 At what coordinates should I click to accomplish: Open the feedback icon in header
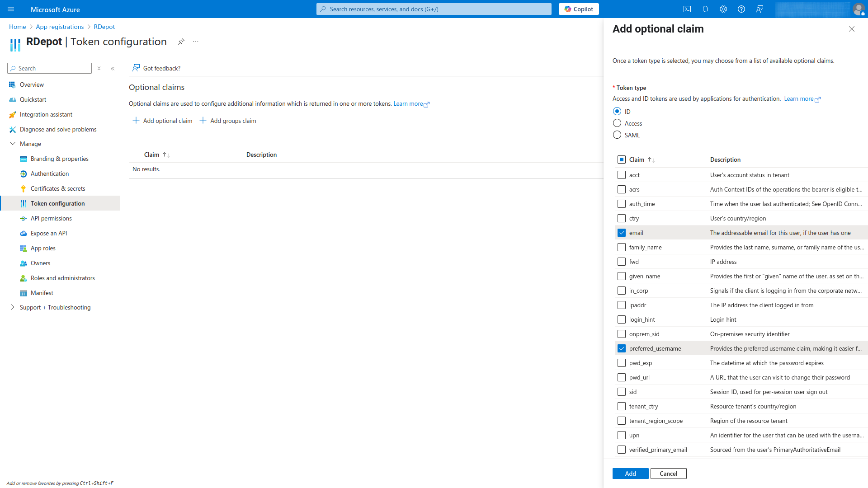coord(759,9)
